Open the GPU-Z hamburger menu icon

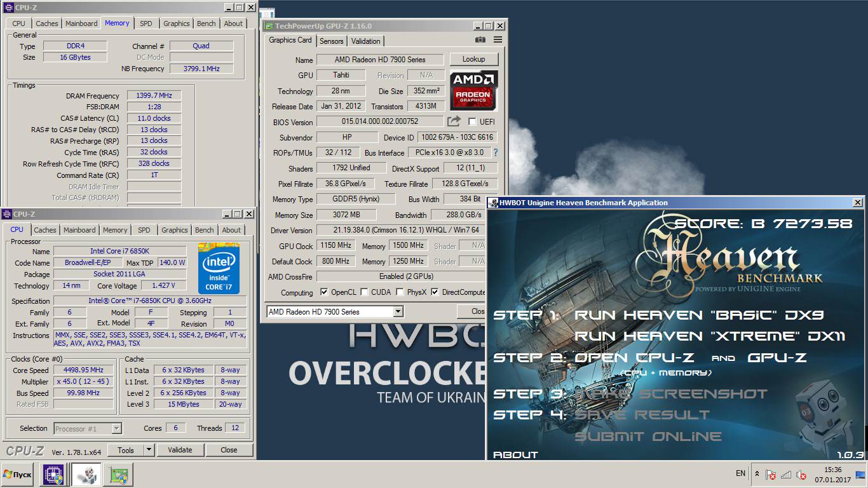pyautogui.click(x=498, y=40)
